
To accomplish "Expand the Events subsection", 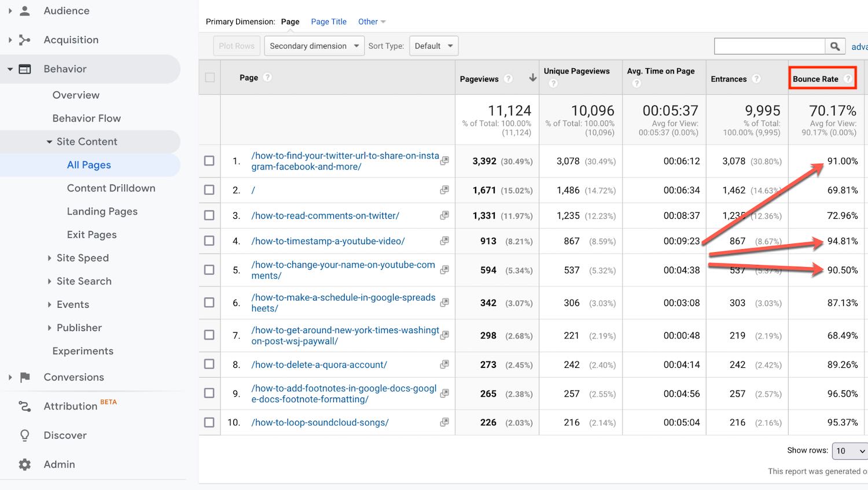I will pyautogui.click(x=49, y=304).
